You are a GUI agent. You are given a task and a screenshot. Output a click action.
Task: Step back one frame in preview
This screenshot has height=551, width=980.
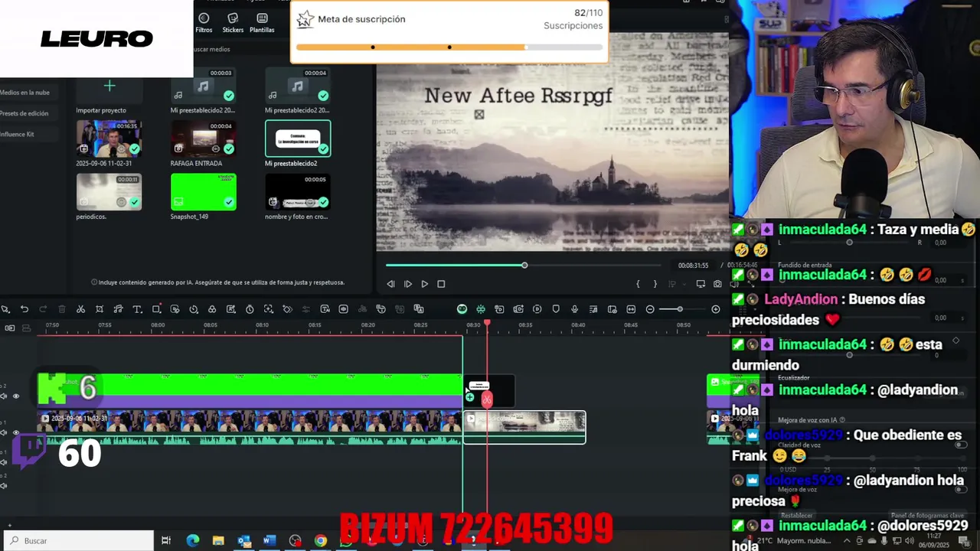tap(390, 284)
